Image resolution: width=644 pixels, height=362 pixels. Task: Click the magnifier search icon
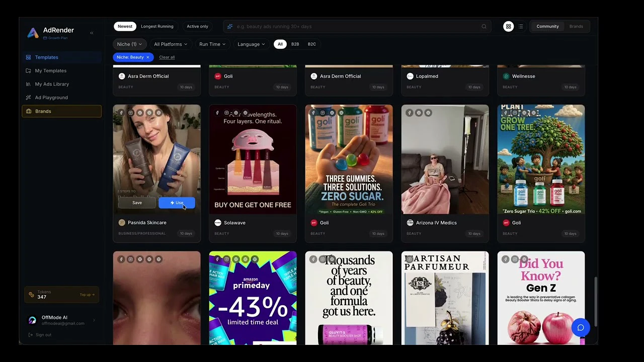pyautogui.click(x=484, y=26)
